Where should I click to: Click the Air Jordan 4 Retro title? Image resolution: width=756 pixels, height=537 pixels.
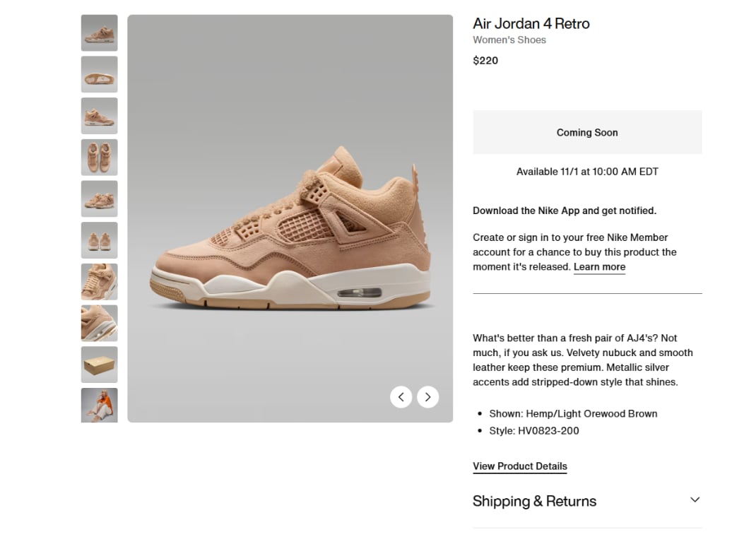(x=531, y=23)
